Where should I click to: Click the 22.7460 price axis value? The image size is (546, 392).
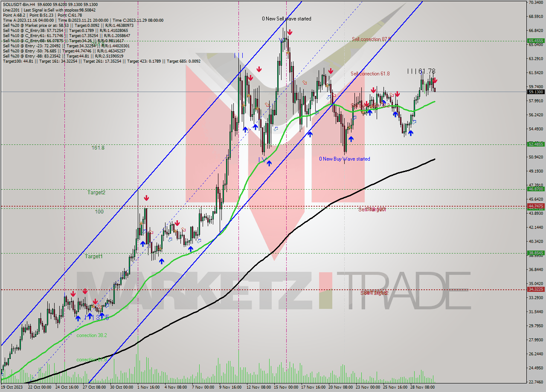[x=536, y=382]
